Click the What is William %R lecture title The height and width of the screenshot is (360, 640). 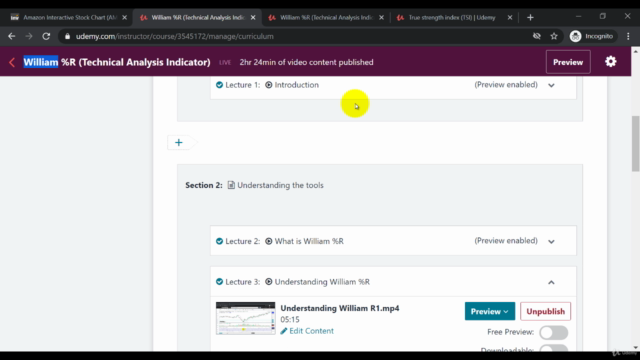click(x=309, y=241)
